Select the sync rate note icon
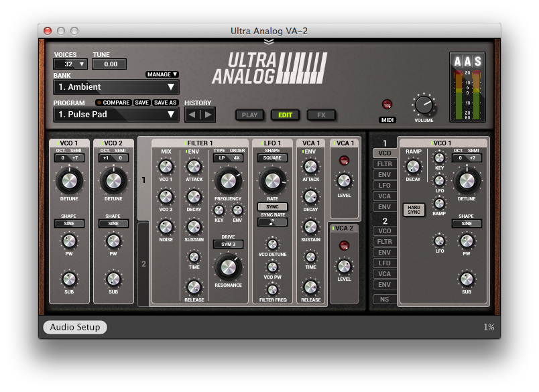Image resolution: width=539 pixels, height=392 pixels. tap(272, 222)
